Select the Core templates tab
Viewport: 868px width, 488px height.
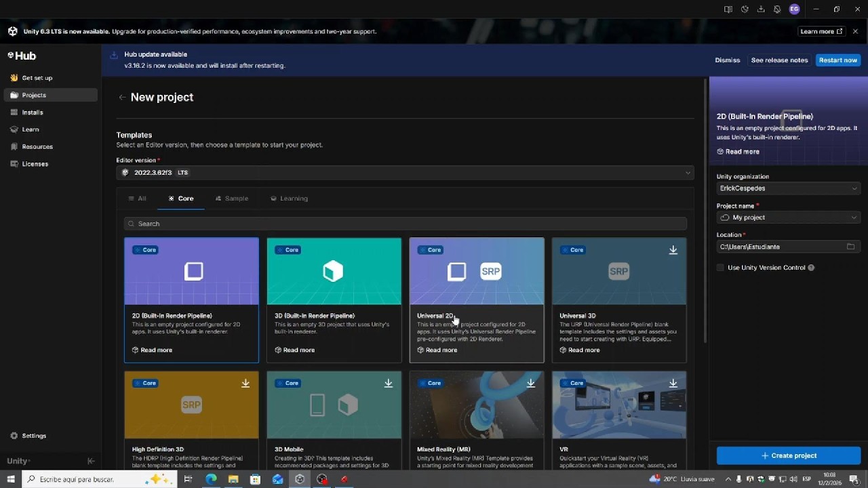(181, 199)
